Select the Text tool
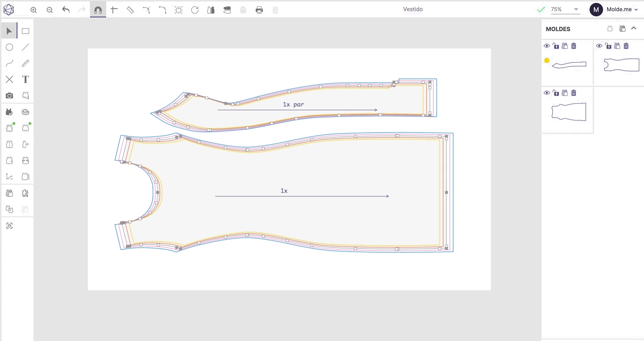The image size is (644, 341). tap(26, 79)
